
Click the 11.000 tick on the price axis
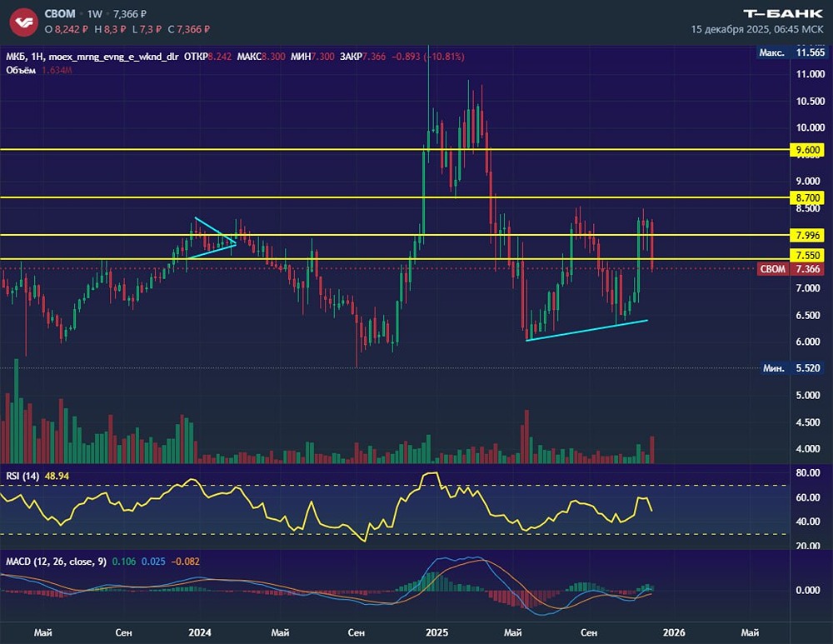pyautogui.click(x=811, y=74)
